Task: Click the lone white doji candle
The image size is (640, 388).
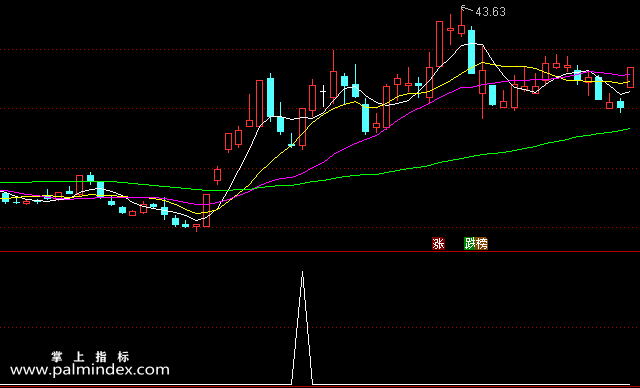Action: coord(323,93)
